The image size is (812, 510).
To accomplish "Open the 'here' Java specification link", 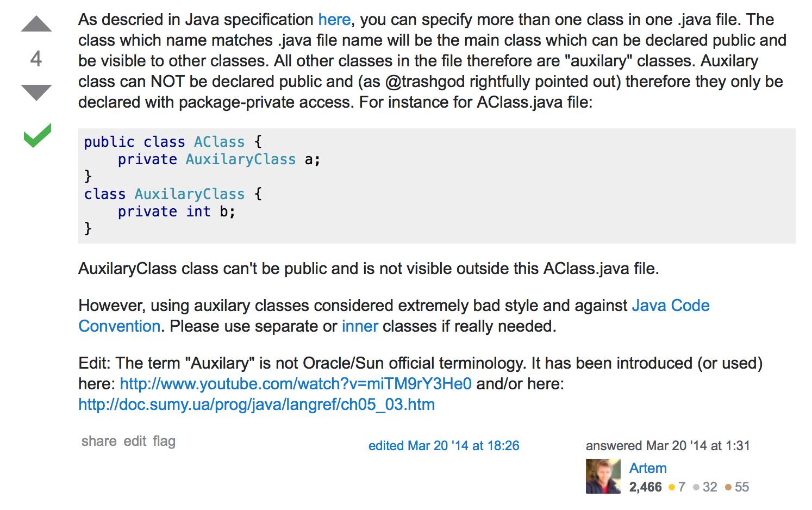I will click(334, 20).
